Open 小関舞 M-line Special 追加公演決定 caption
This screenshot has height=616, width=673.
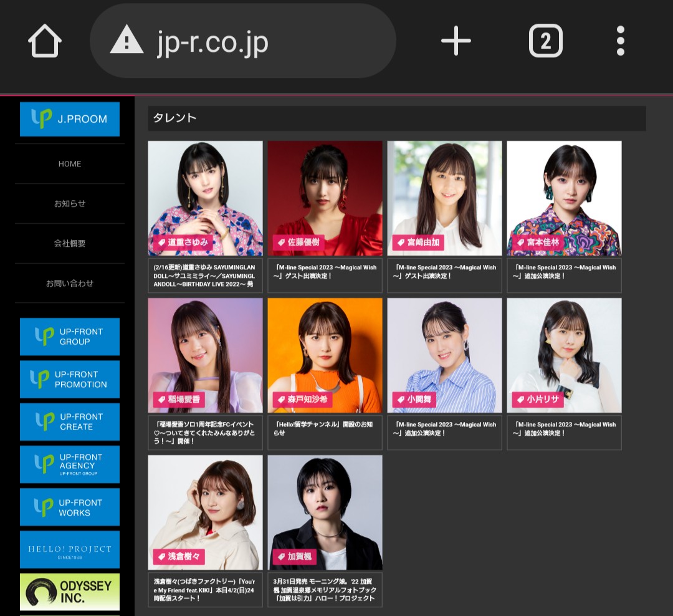pyautogui.click(x=445, y=433)
